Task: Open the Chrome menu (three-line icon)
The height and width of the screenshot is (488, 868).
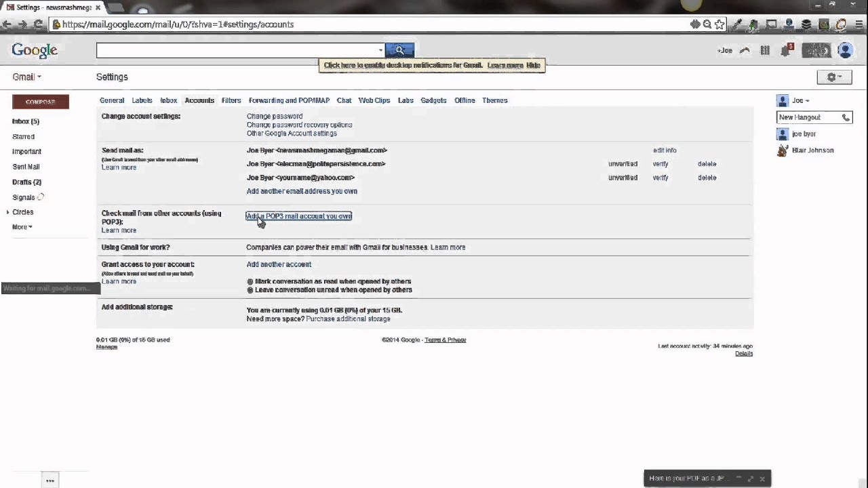Action: [x=860, y=24]
